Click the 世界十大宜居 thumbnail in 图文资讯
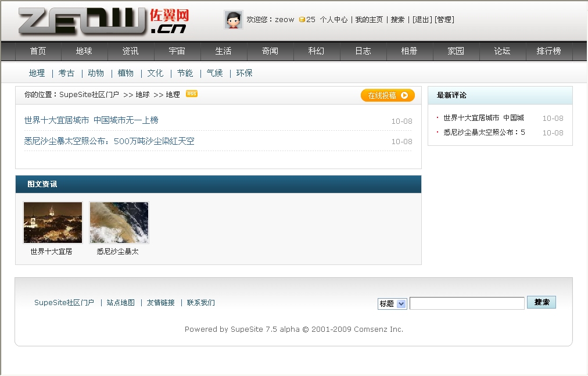 click(x=52, y=223)
